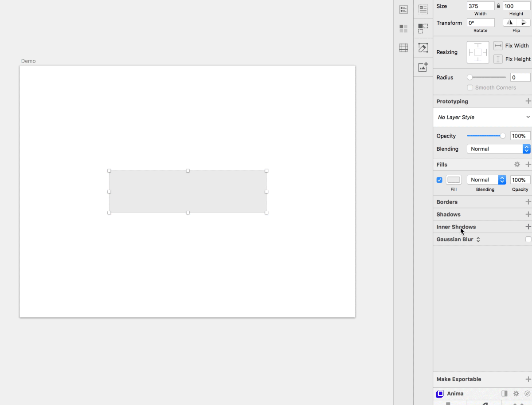Change blur type via Gaussian Blur arrows
This screenshot has height=405, width=532.
478,240
